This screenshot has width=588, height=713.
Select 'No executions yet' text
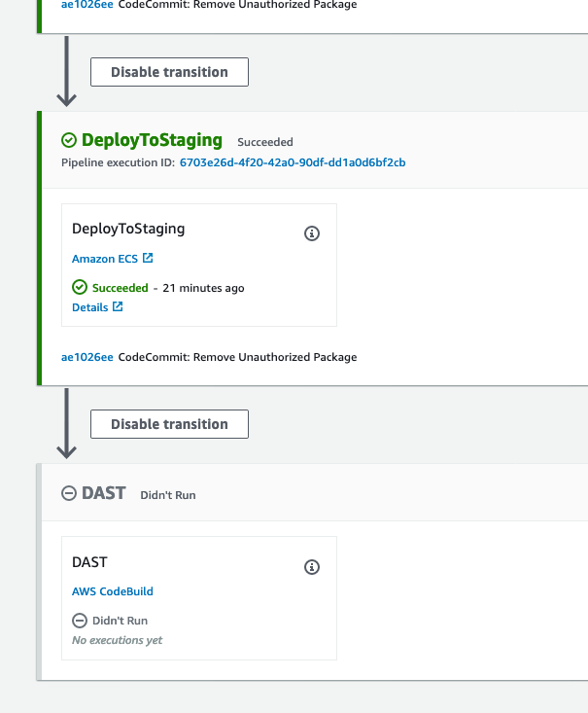(118, 640)
